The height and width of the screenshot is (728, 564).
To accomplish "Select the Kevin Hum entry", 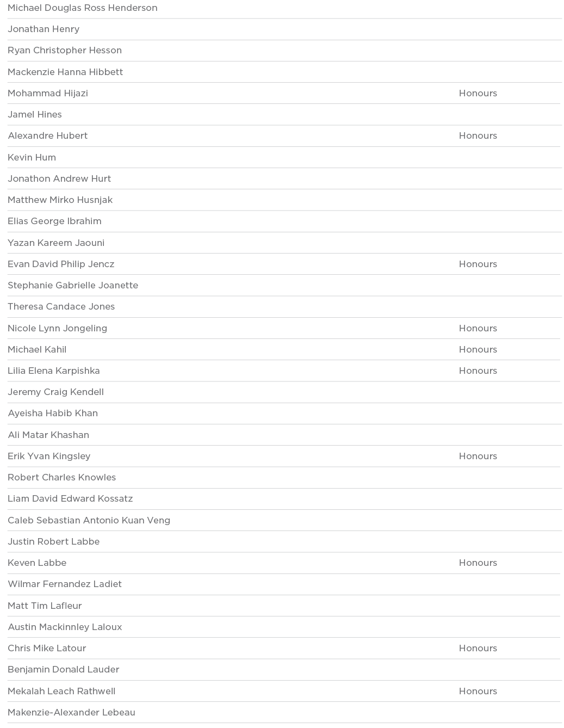I will click(x=32, y=157).
